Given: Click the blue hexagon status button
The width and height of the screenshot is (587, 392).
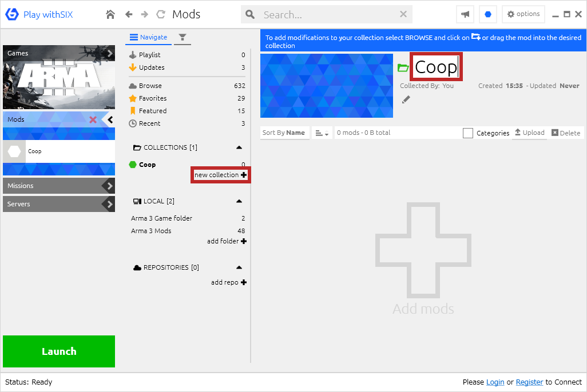Looking at the screenshot, I should tap(488, 14).
